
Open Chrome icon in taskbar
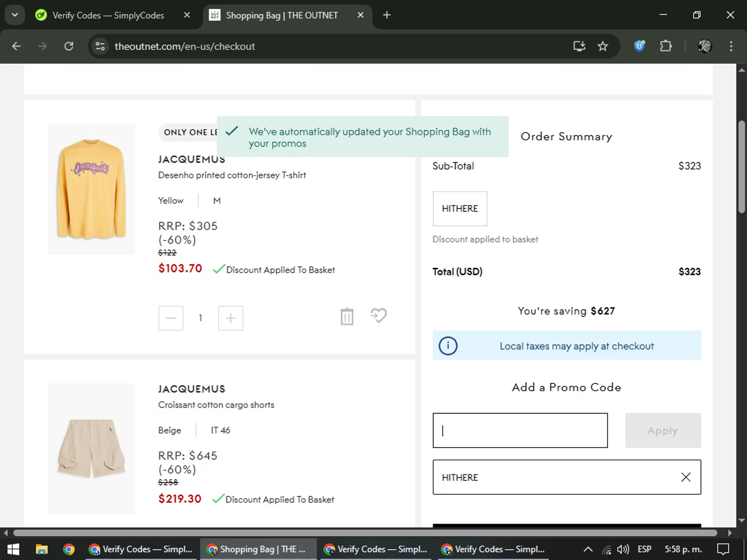tap(69, 549)
